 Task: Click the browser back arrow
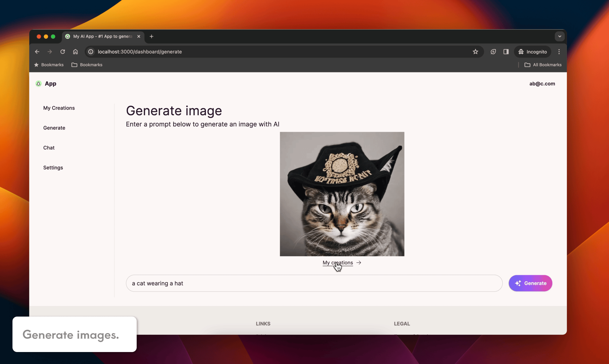point(37,52)
